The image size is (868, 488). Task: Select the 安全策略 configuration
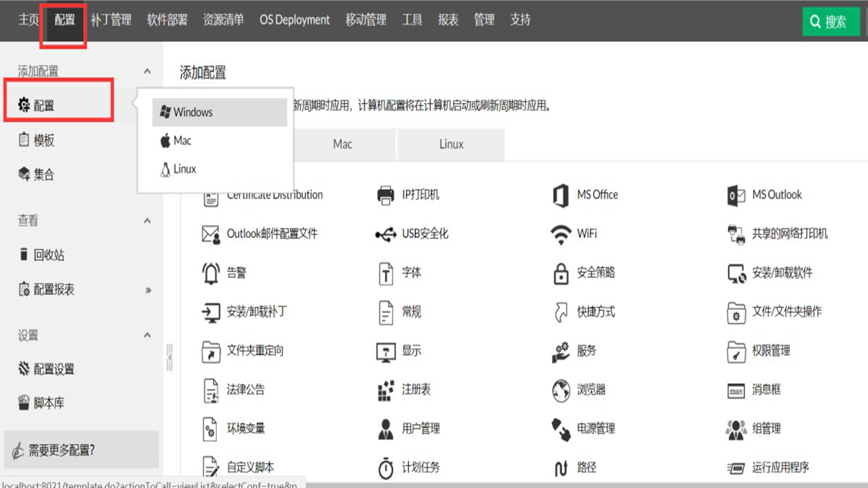587,273
